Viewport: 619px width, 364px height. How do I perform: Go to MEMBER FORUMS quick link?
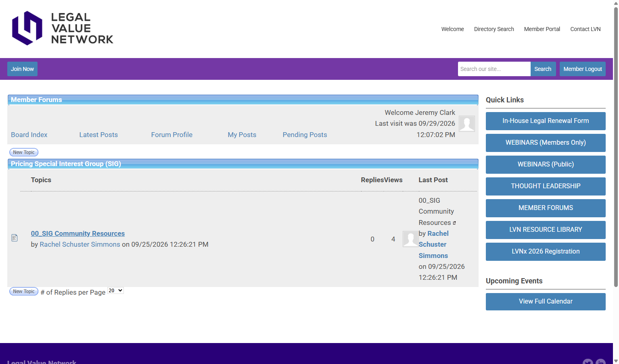(x=546, y=208)
